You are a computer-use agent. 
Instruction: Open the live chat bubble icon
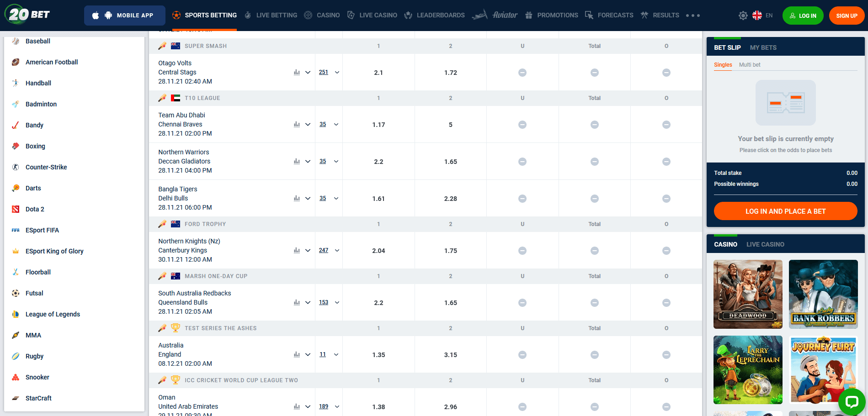[x=852, y=402]
